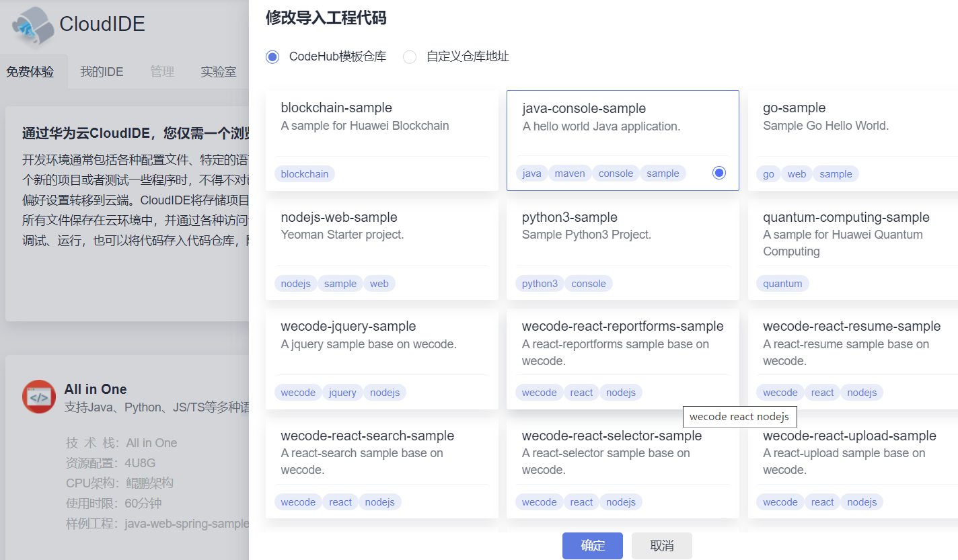This screenshot has width=958, height=560.
Task: Click the "maven" tag on java-console-sample
Action: (x=570, y=173)
